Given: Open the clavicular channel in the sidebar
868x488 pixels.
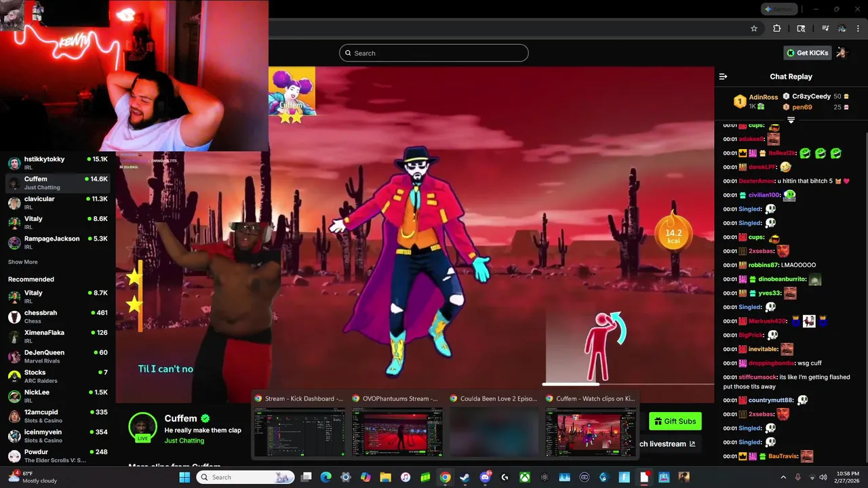Looking at the screenshot, I should (x=58, y=203).
